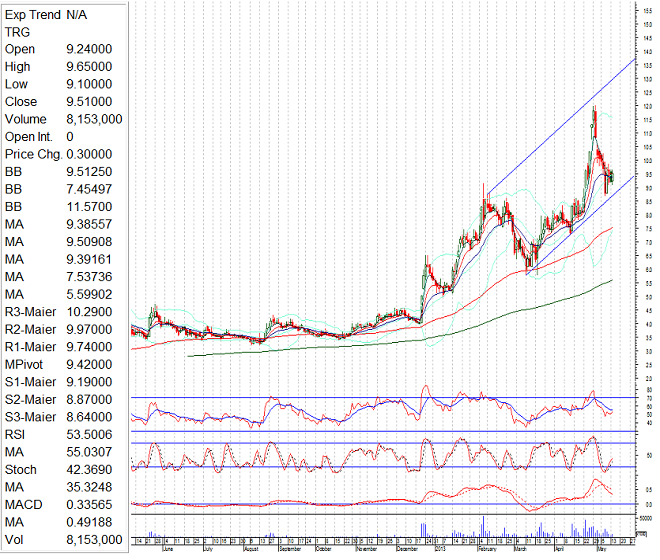Screen dimensions: 660x560
Task: Click the TRG ticker symbol label
Action: point(18,31)
